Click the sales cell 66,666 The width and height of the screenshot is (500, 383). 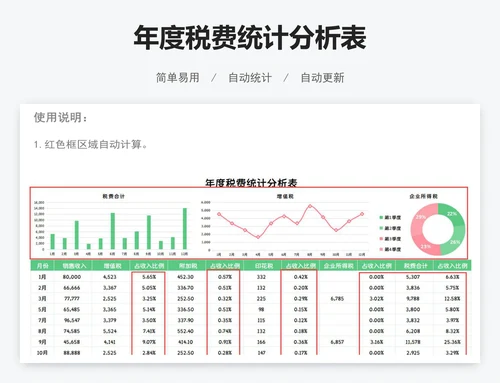pyautogui.click(x=72, y=288)
